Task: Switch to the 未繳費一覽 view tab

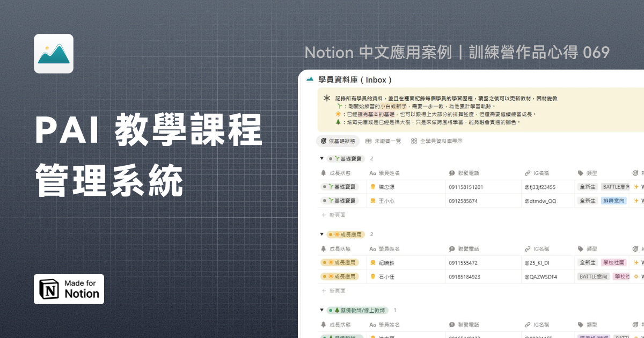Action: pos(383,141)
